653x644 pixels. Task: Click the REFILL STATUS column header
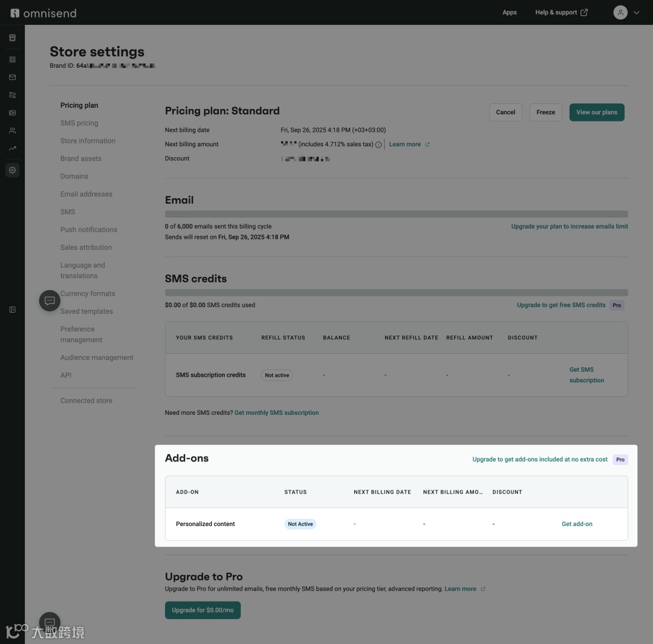(283, 338)
